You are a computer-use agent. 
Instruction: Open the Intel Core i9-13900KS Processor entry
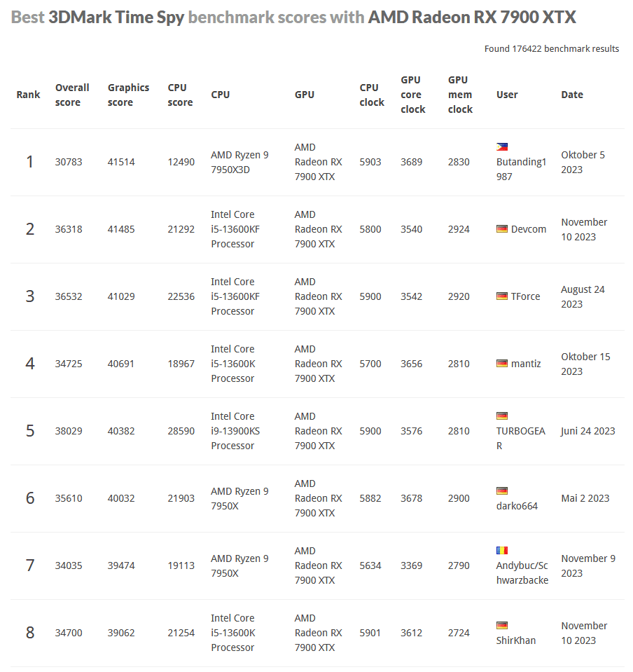(235, 431)
